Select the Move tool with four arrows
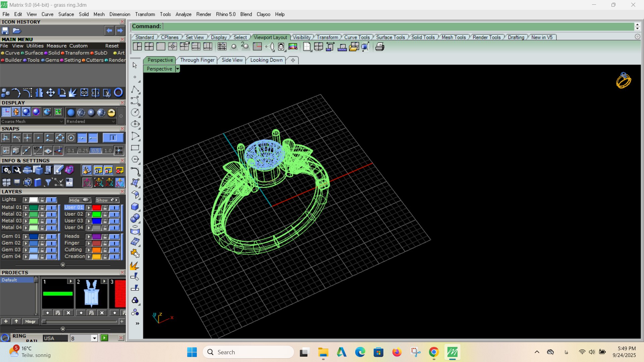Screen dimensions: 644x362 point(51,93)
